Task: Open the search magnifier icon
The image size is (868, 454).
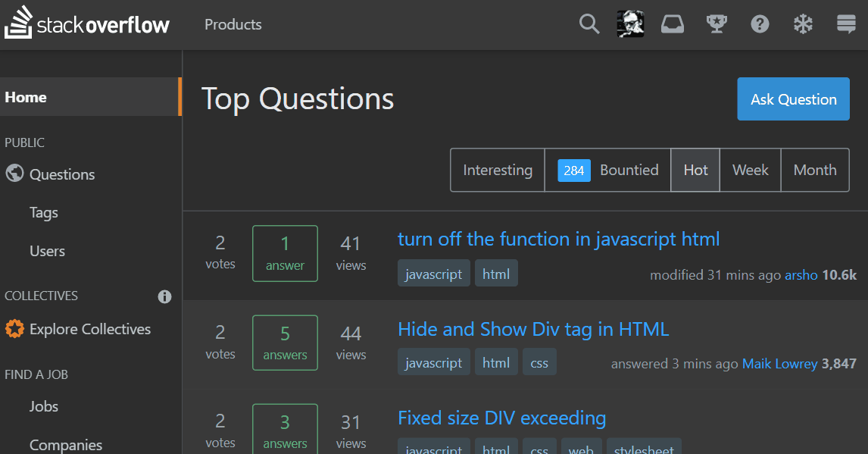Action: pos(589,24)
